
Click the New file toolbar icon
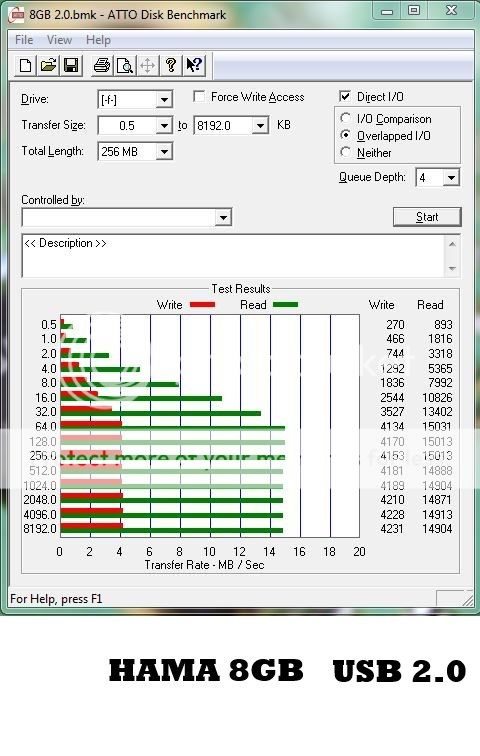(26, 65)
